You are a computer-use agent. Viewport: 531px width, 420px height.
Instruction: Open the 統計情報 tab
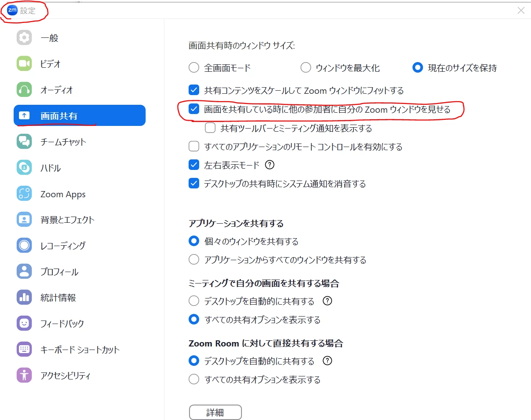click(x=79, y=298)
